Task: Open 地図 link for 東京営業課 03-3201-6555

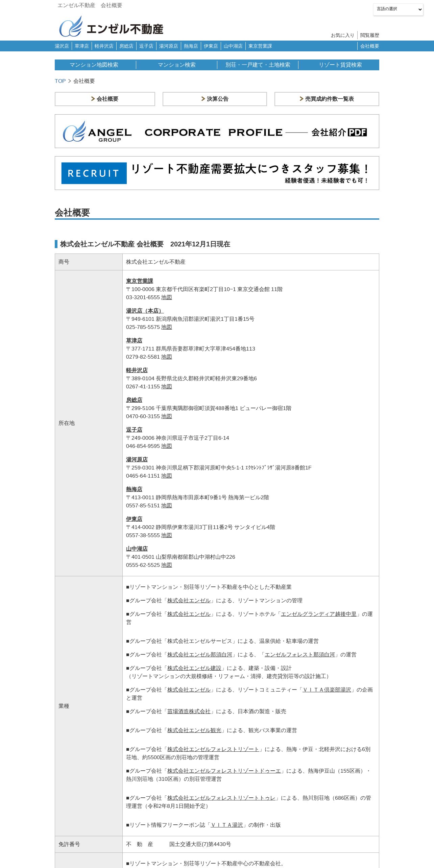Action: pos(167,297)
